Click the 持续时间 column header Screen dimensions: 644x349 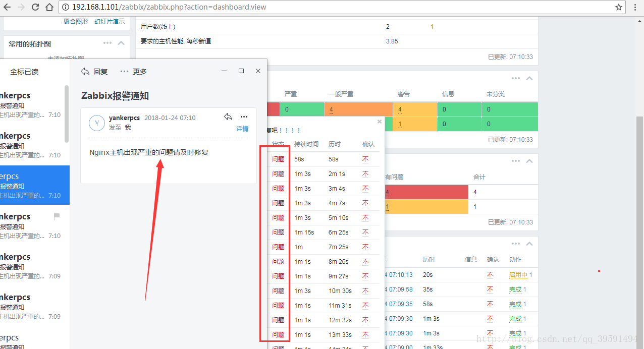click(x=306, y=144)
